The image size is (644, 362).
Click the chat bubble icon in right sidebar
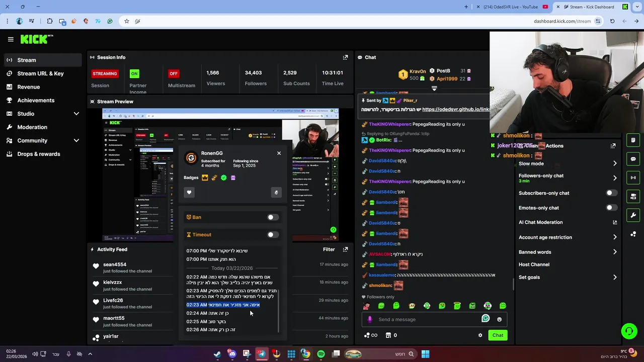(x=633, y=159)
